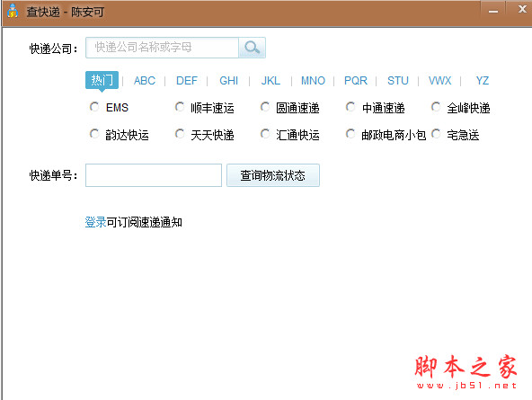Viewport: 532px width, 400px height.
Task: Click the app icon in title bar
Action: [x=13, y=12]
